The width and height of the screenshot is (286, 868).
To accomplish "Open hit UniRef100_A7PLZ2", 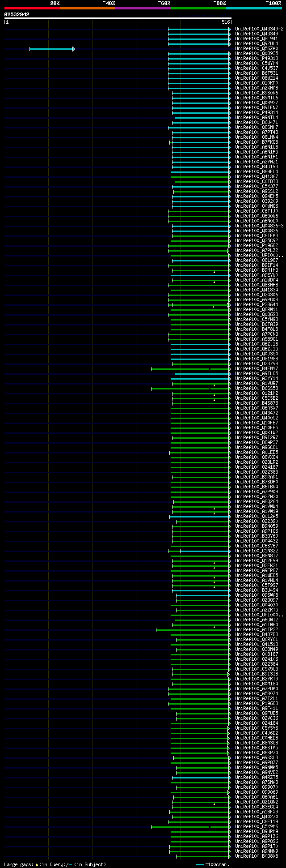I will [257, 251].
